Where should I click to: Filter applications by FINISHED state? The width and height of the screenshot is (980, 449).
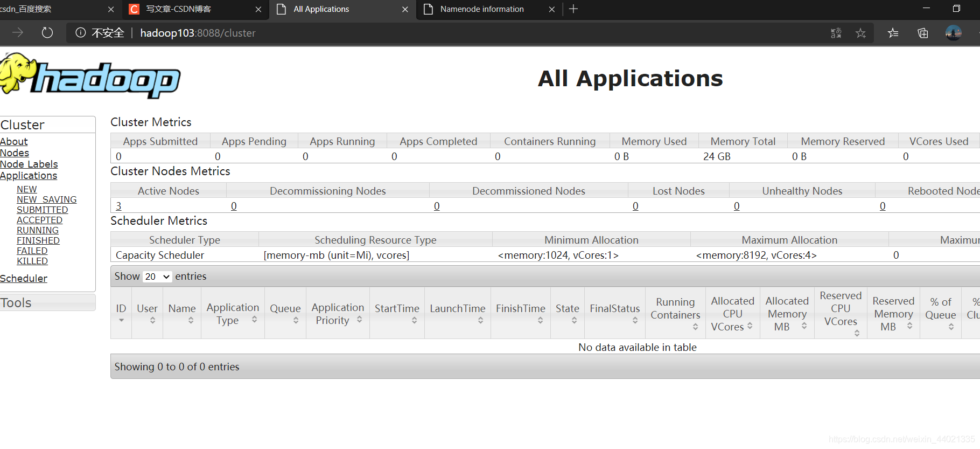point(38,240)
